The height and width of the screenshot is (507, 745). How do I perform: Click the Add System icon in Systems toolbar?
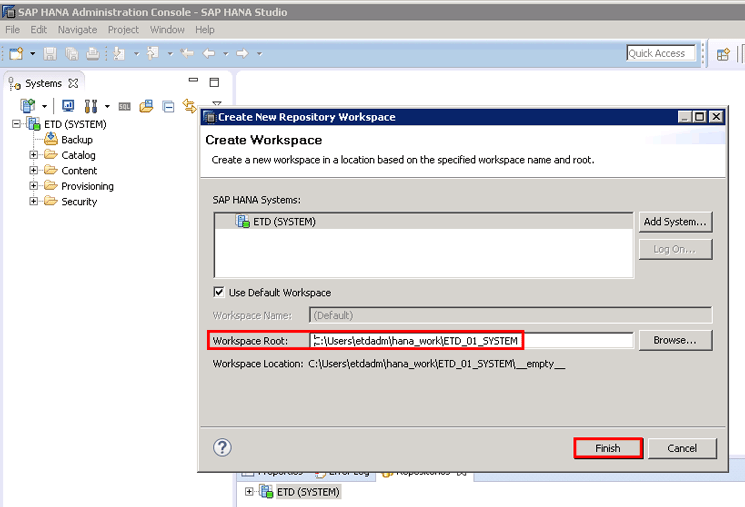click(27, 106)
